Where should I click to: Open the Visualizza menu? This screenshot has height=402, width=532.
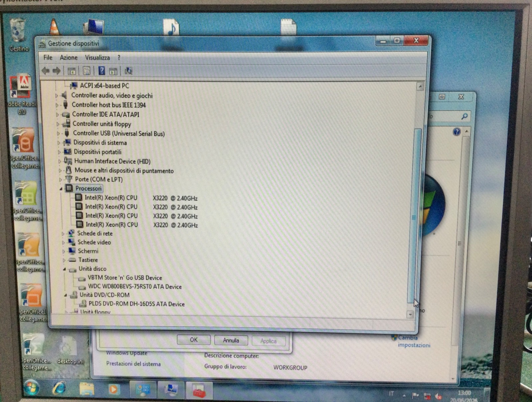tap(97, 57)
